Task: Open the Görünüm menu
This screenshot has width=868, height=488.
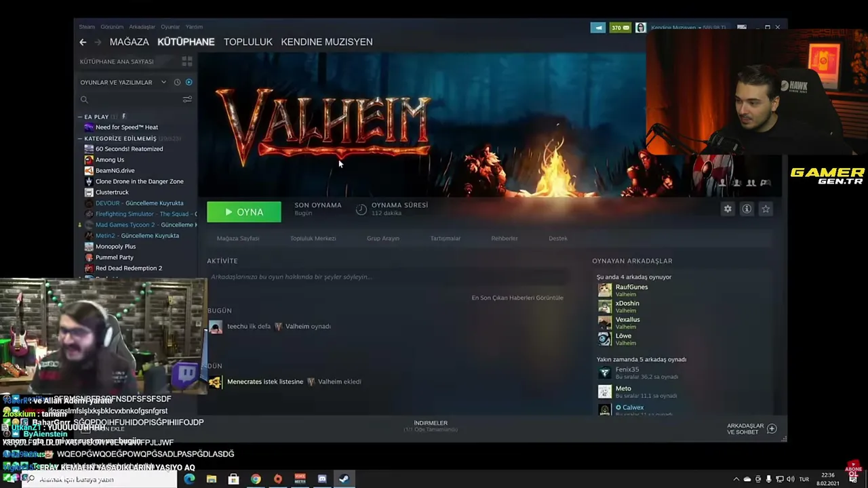Action: [112, 27]
